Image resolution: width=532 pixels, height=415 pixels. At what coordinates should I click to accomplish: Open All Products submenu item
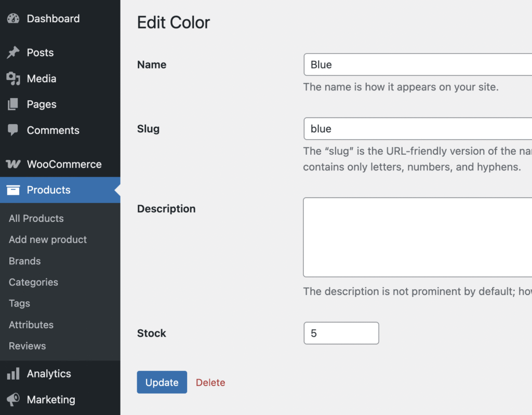36,219
